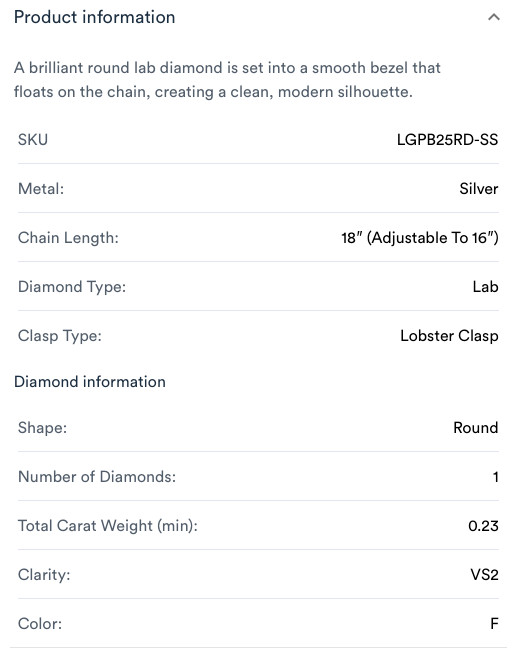
Task: Click the Total Carat Weight (min) label
Action: [x=108, y=526]
